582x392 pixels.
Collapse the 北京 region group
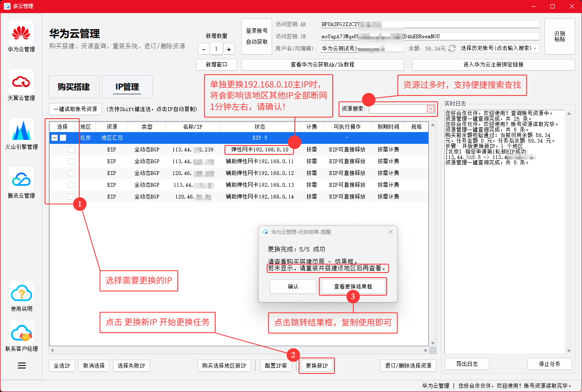coord(55,138)
